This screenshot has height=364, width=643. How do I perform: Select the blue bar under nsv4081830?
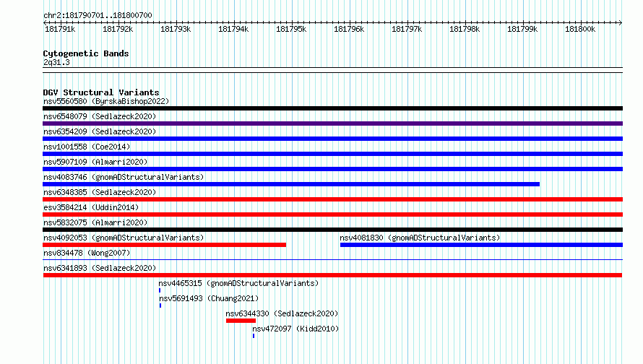click(481, 245)
